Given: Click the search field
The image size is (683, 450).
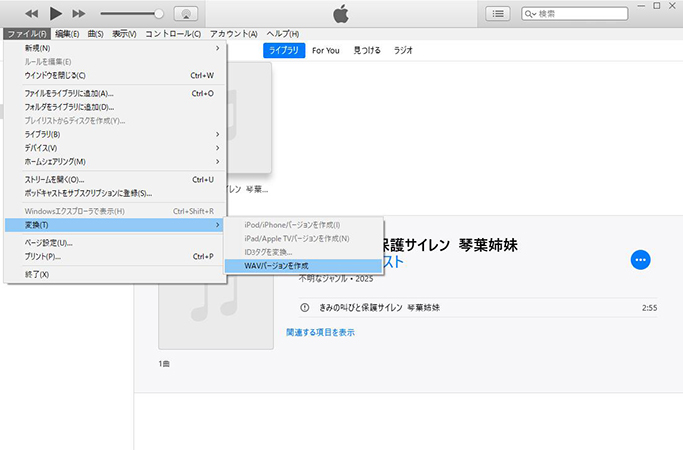Looking at the screenshot, I should coord(575,14).
